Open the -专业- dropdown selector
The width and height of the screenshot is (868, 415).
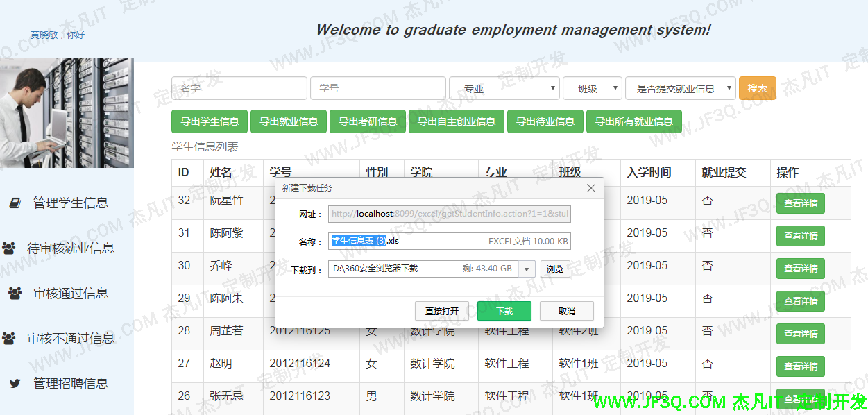504,88
